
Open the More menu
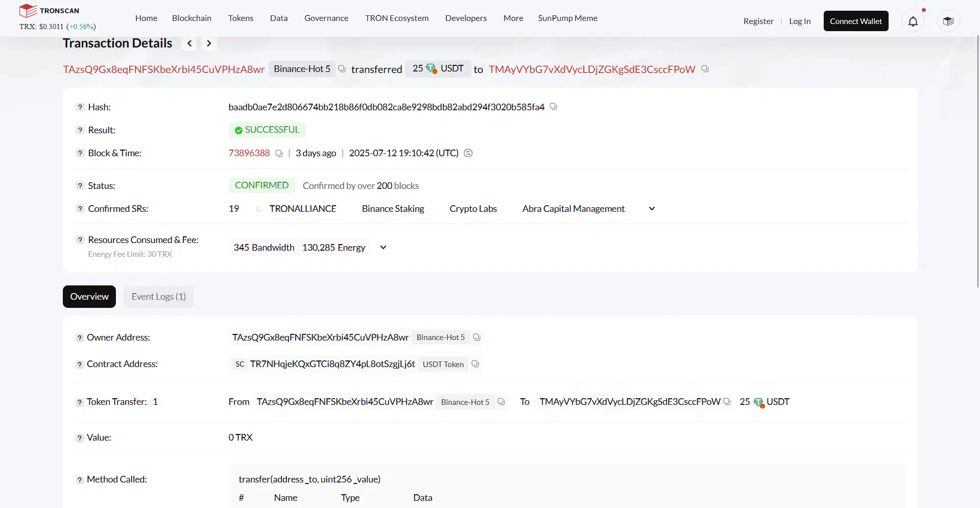513,18
